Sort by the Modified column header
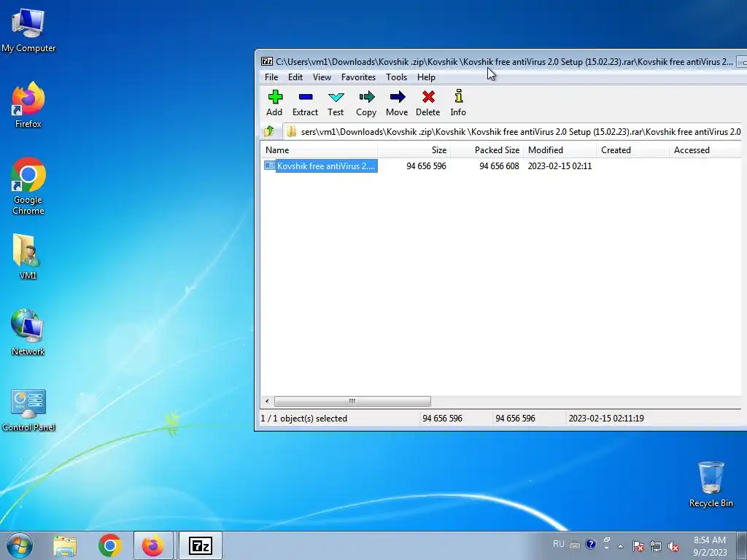 (x=560, y=150)
